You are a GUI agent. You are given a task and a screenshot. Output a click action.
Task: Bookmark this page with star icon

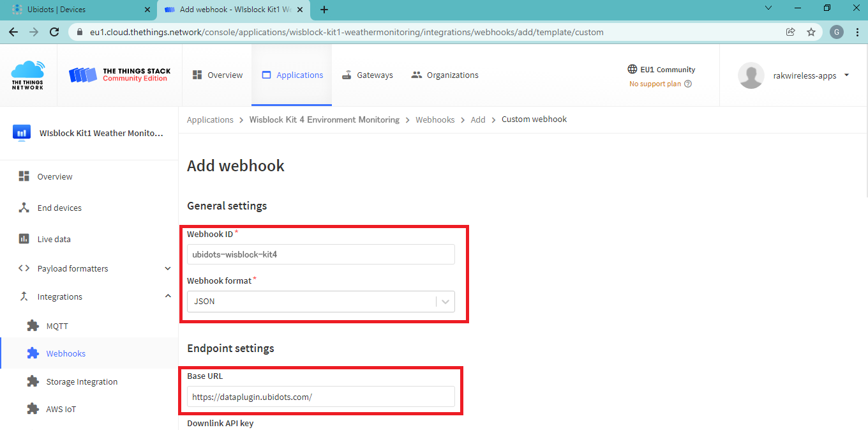point(811,32)
